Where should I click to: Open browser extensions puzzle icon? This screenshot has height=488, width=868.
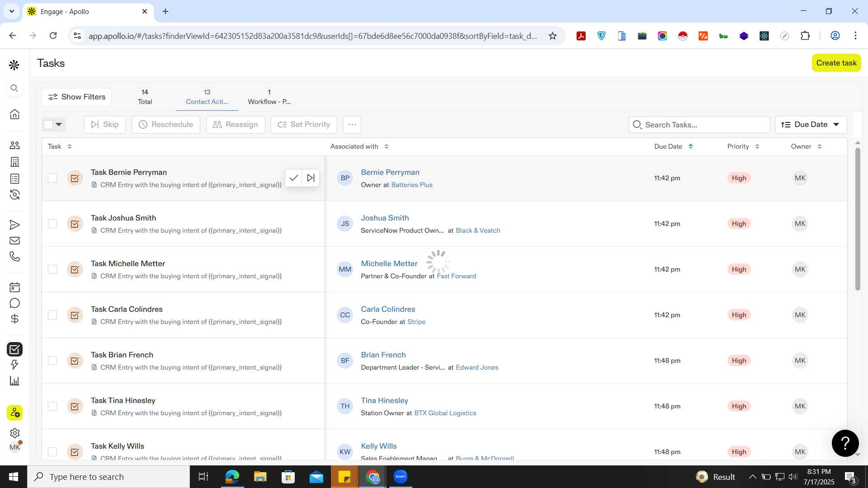[x=805, y=36]
